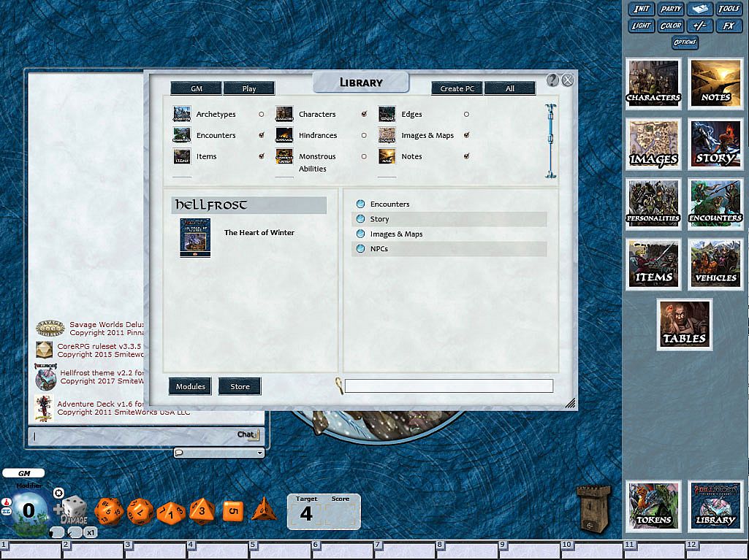Click the d20 orange die
Screen dimensions: 749x560
point(109,511)
